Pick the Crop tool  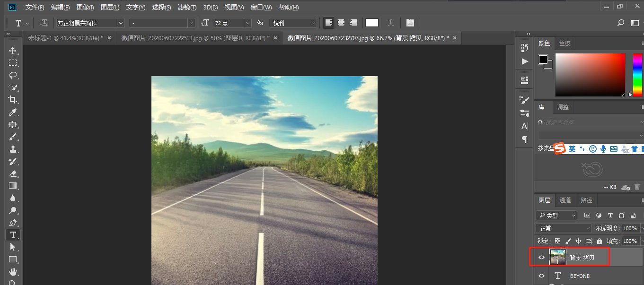tap(13, 100)
